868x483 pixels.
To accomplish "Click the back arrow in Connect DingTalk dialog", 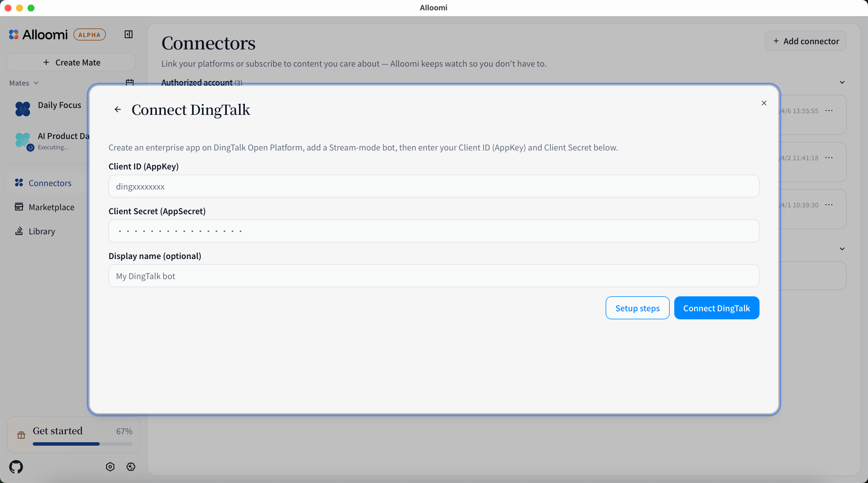I will 118,109.
